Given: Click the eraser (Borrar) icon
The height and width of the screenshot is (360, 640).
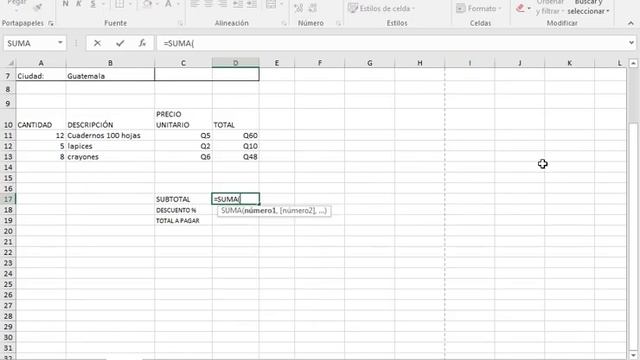Looking at the screenshot, I should click(x=520, y=8).
